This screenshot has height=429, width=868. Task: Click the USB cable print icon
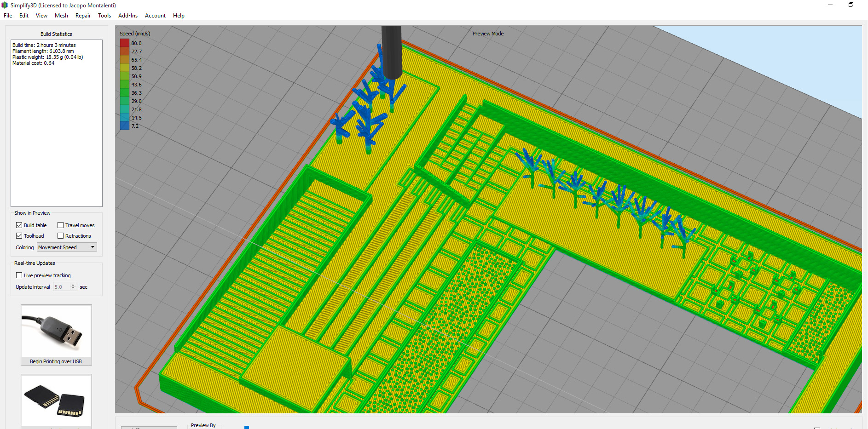coord(56,331)
